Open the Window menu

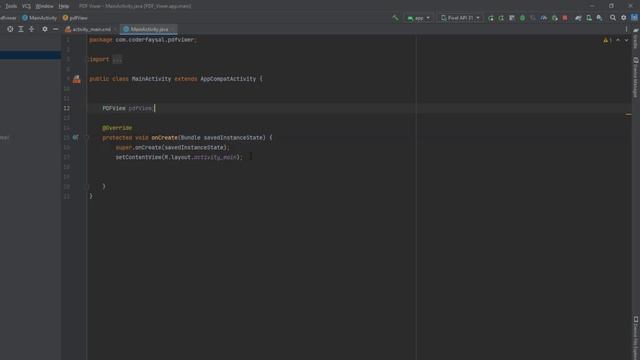coord(44,6)
